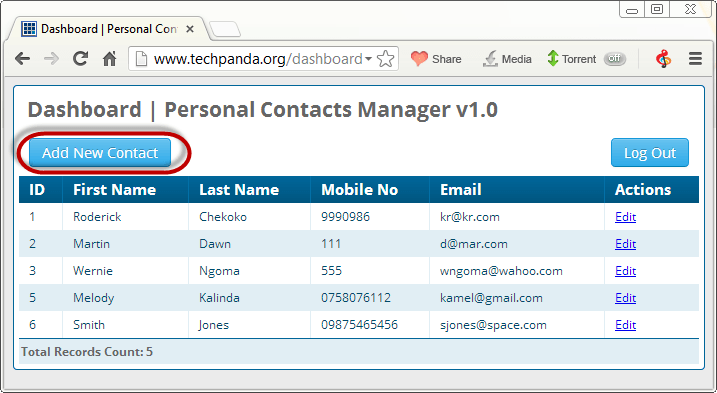
Task: Close the Dashboard tab
Action: pyautogui.click(x=190, y=29)
